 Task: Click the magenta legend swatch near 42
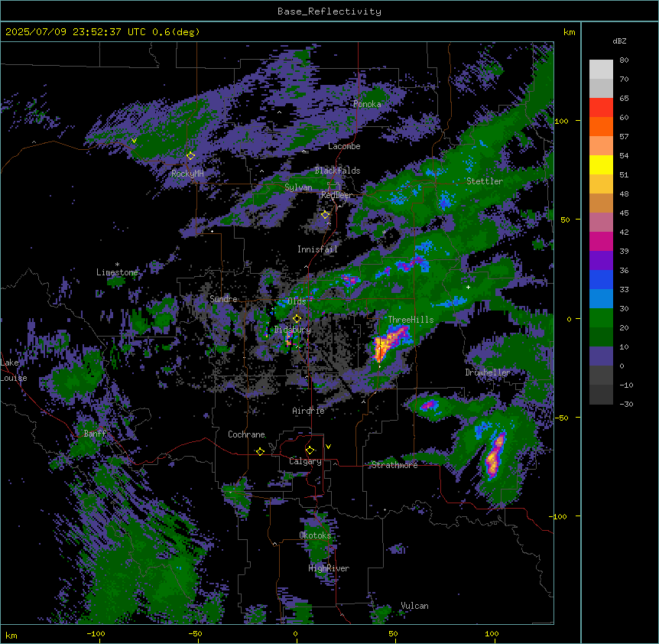coord(601,241)
